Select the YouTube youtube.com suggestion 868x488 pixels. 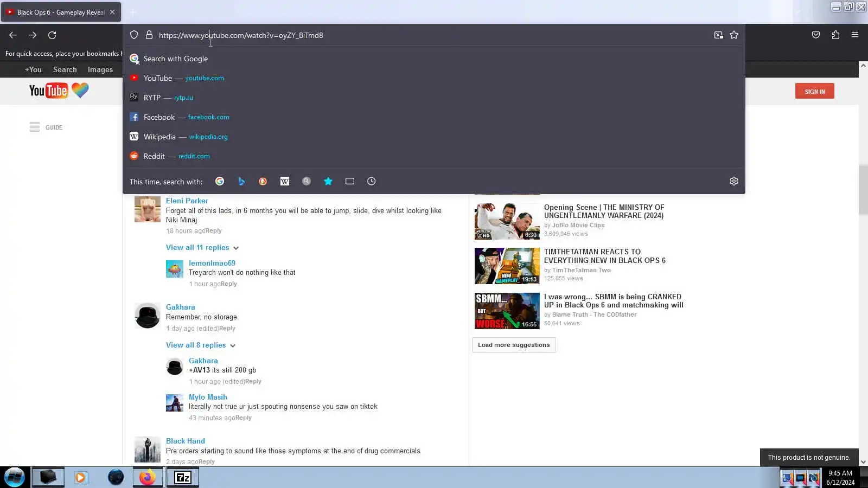pos(434,78)
